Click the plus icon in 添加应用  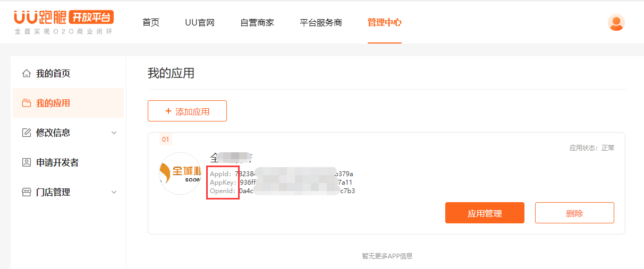168,111
